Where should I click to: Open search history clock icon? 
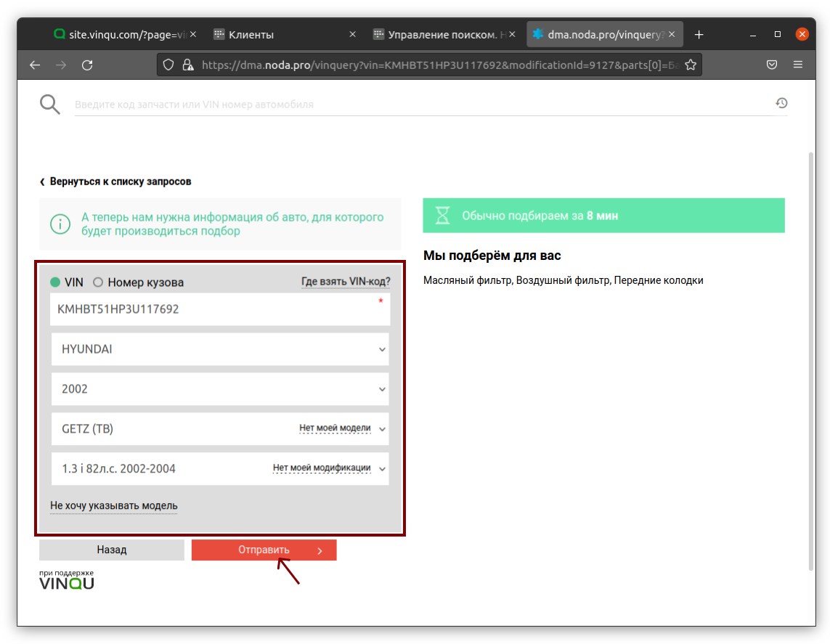781,104
